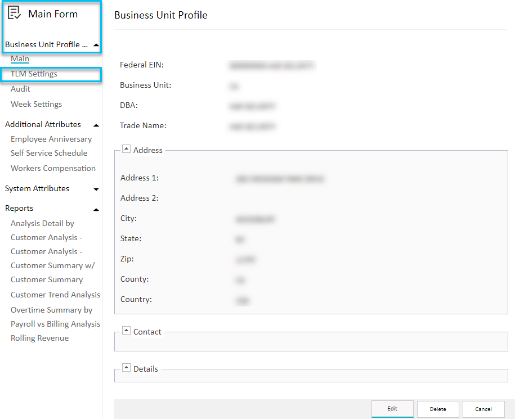Select Employee Anniversary
Screen dimensions: 515x420
coord(51,138)
